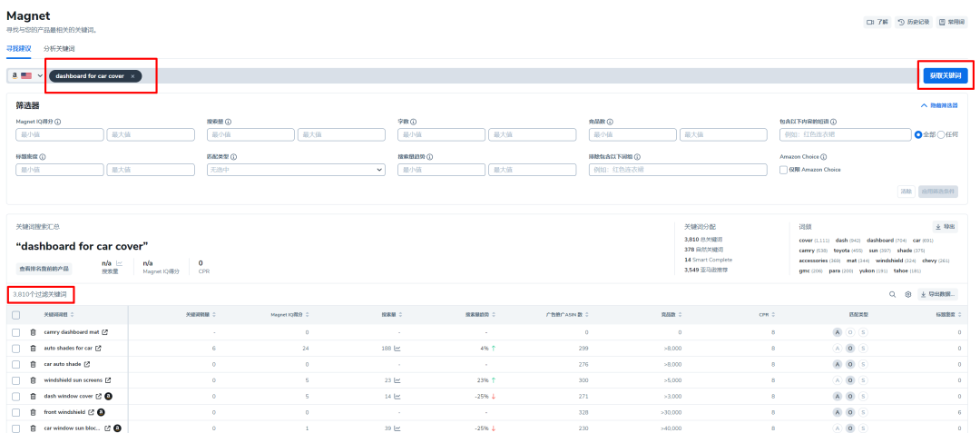
Task: Select the '任何' radio button
Action: 940,134
